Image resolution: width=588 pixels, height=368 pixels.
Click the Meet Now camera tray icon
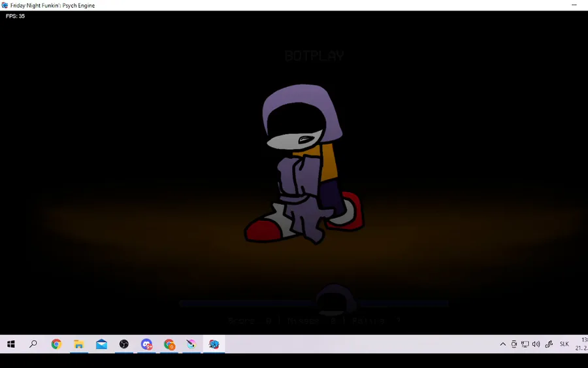point(514,344)
